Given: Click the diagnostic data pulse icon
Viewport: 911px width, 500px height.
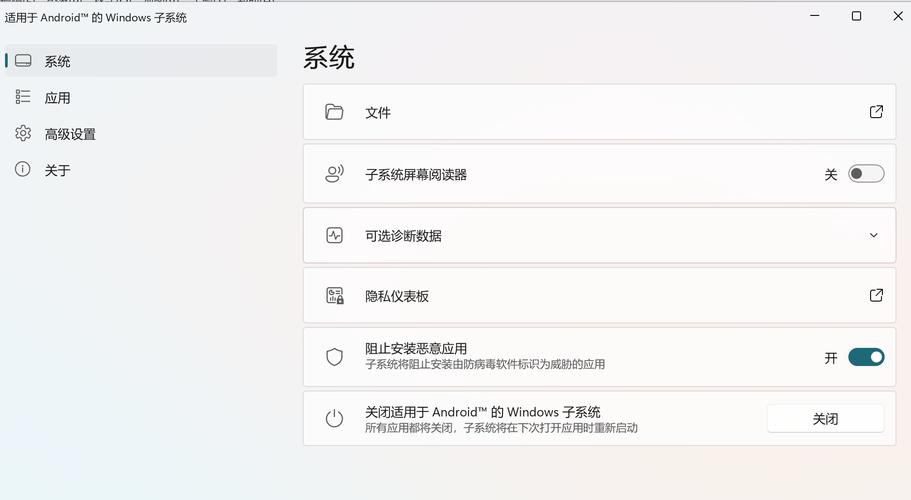Looking at the screenshot, I should [335, 235].
